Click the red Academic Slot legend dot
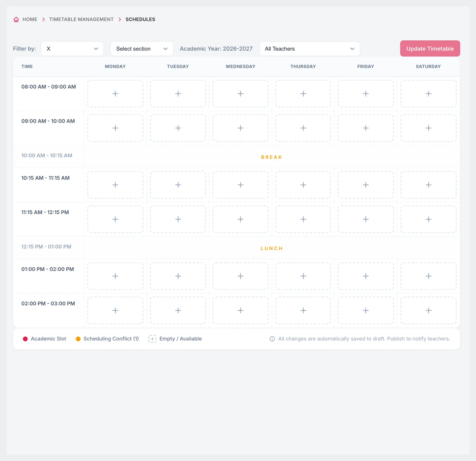 click(25, 339)
